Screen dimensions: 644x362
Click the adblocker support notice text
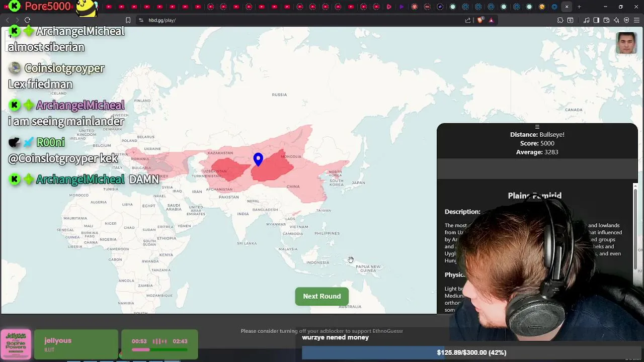(322, 331)
